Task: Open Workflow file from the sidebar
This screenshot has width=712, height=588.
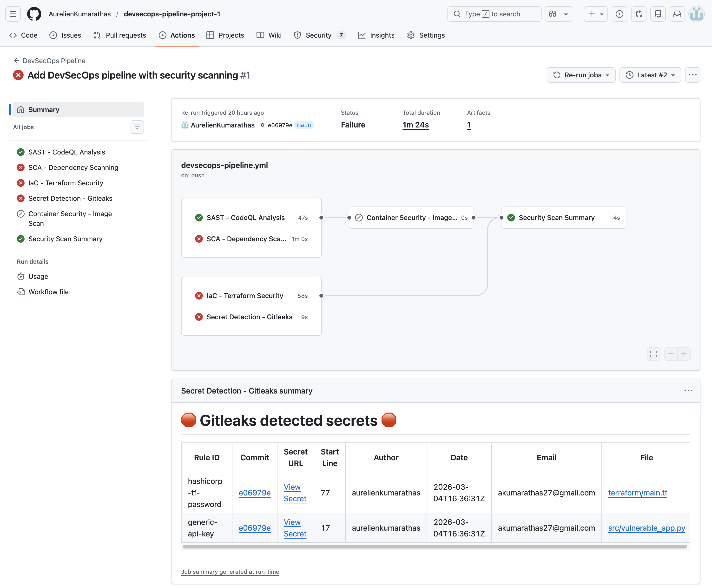Action: pos(48,292)
